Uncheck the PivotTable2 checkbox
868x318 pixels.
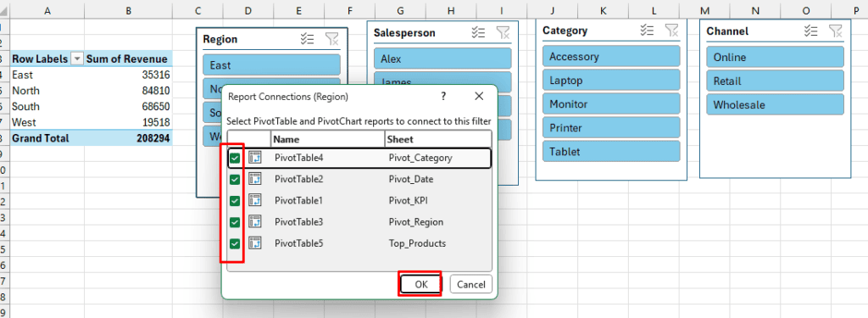tap(236, 180)
